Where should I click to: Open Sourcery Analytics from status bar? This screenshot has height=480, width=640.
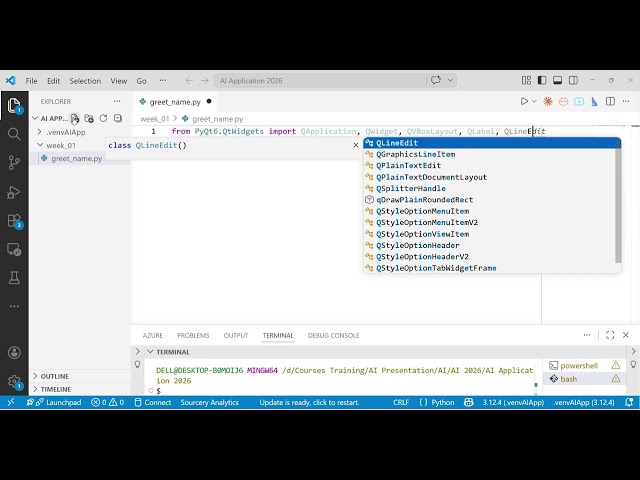(209, 402)
